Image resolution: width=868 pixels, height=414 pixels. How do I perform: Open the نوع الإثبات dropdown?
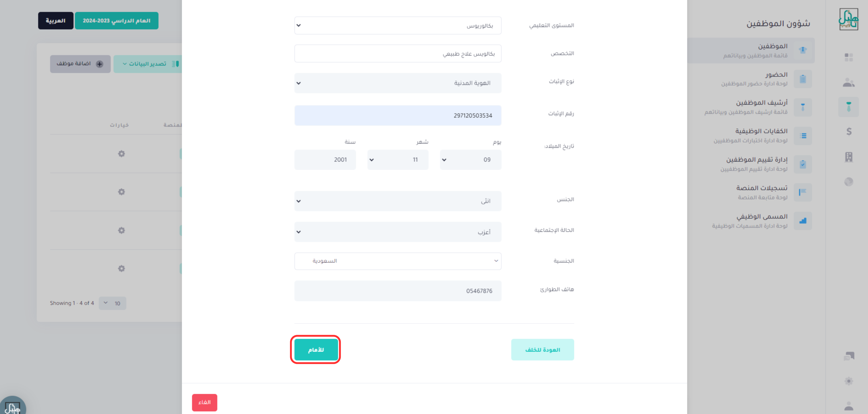[x=398, y=83]
